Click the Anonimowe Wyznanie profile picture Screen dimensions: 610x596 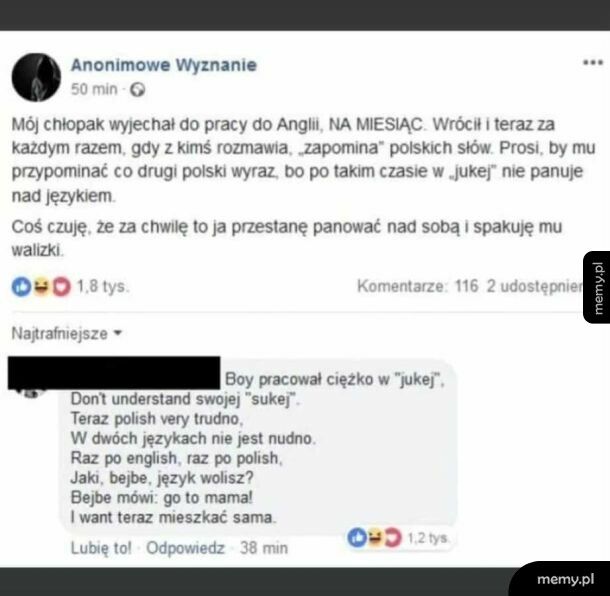pyautogui.click(x=36, y=77)
